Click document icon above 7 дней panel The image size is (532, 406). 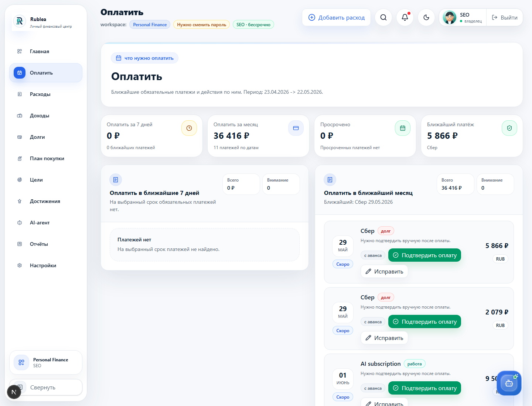(116, 180)
